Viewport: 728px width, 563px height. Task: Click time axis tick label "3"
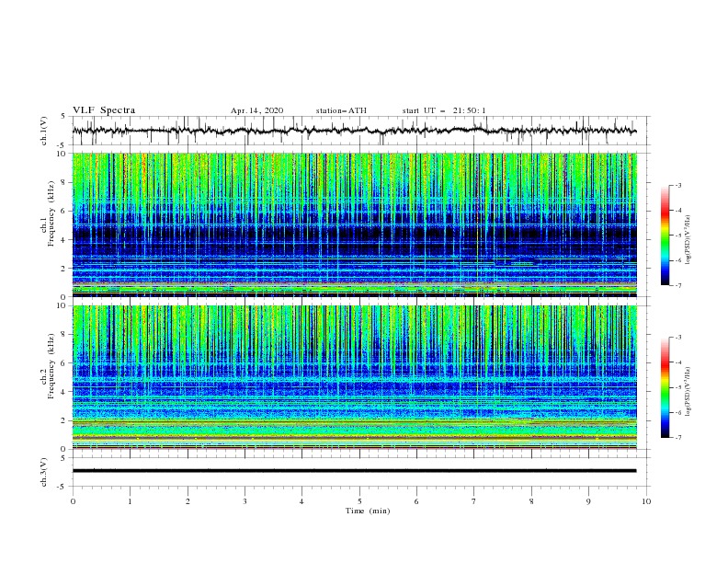tap(245, 501)
